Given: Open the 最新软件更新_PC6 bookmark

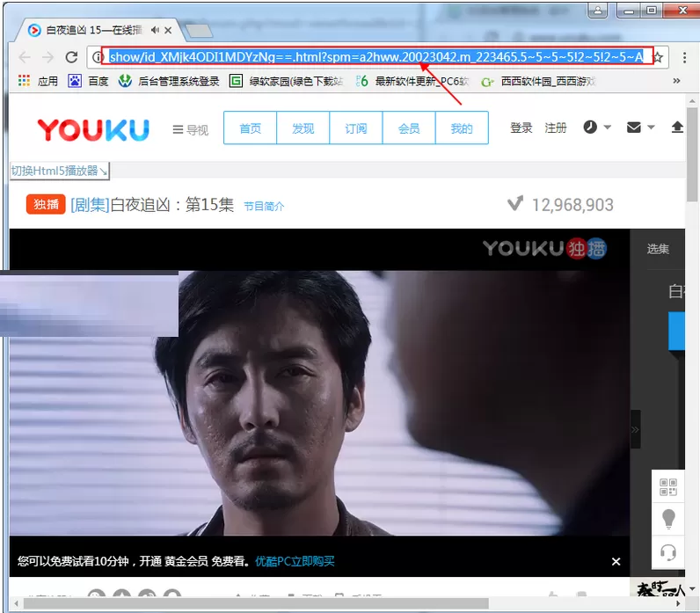Looking at the screenshot, I should (x=412, y=81).
